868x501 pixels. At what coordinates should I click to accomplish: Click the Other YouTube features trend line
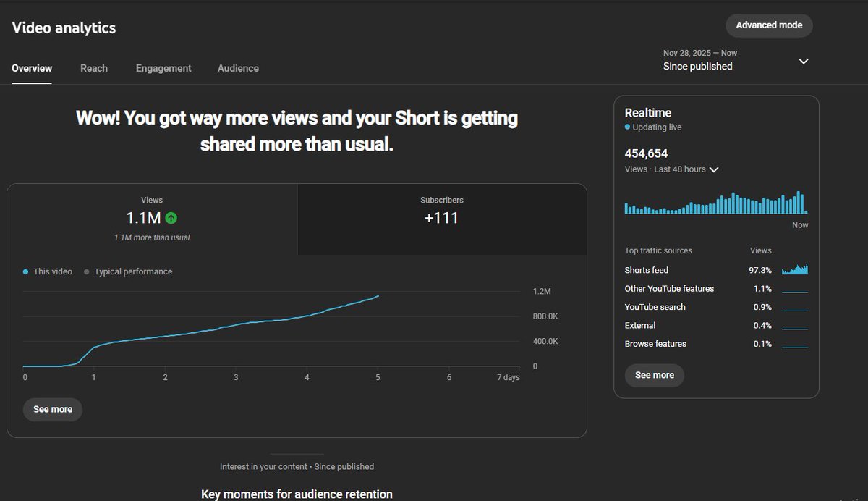796,292
